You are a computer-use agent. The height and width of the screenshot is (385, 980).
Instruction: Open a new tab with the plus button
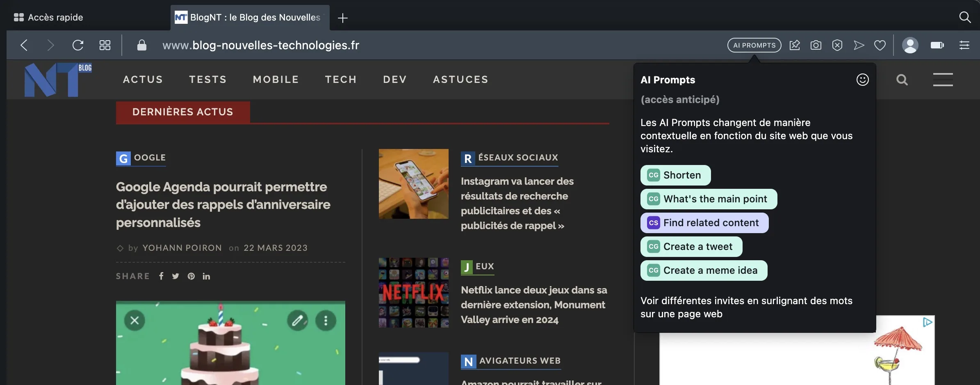tap(343, 18)
